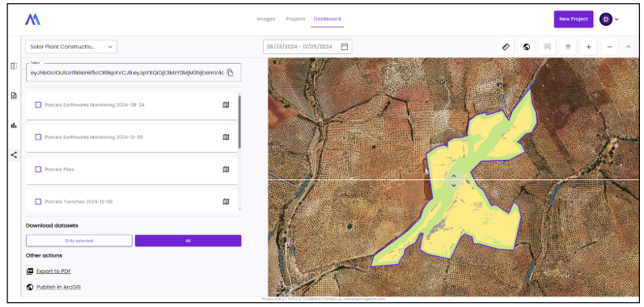The image size is (644, 307).
Task: Click the Parcels Piles label text
Action: click(60, 170)
